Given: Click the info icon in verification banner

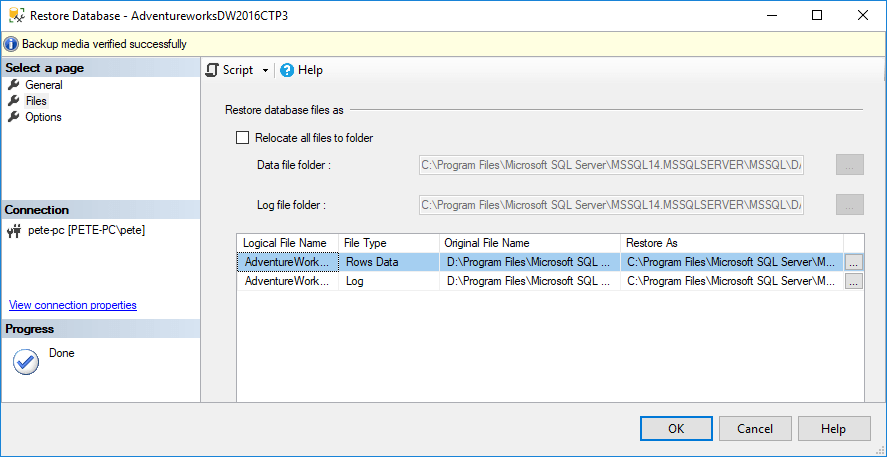Looking at the screenshot, I should (12, 44).
